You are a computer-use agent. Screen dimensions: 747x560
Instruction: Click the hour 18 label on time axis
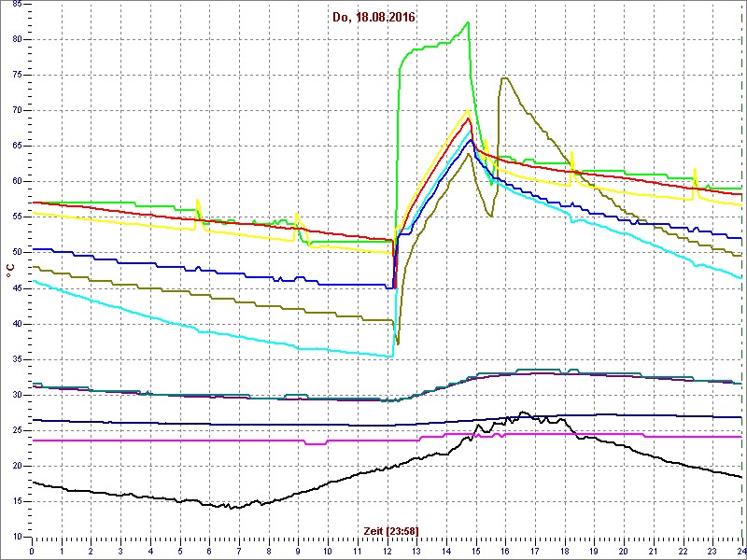point(565,551)
